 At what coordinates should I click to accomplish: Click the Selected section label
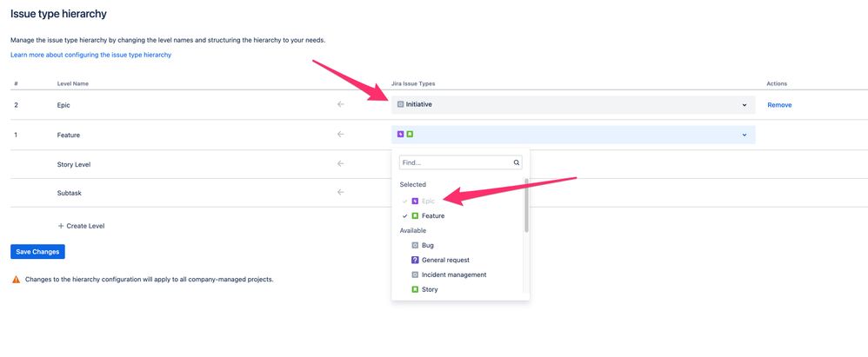[x=413, y=184]
